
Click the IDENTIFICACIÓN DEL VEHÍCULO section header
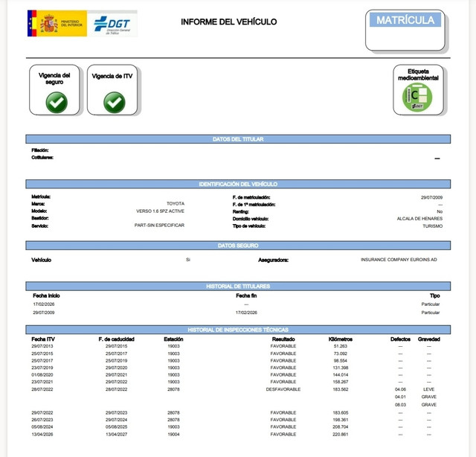coord(238,184)
